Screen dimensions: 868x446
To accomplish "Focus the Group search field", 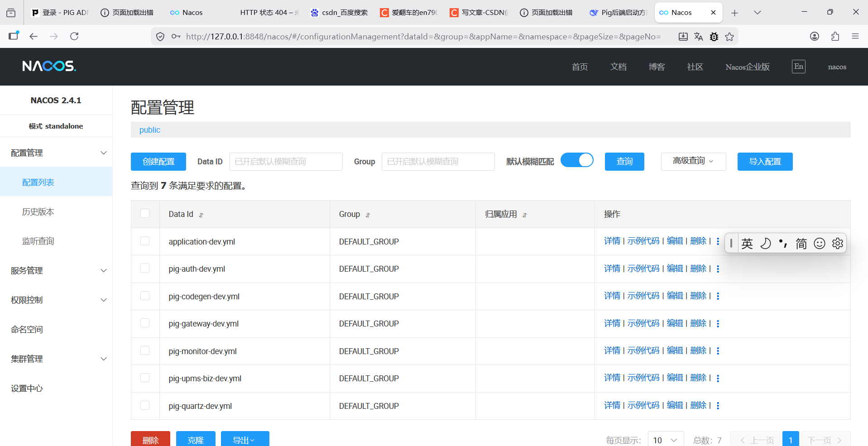I will tap(438, 162).
